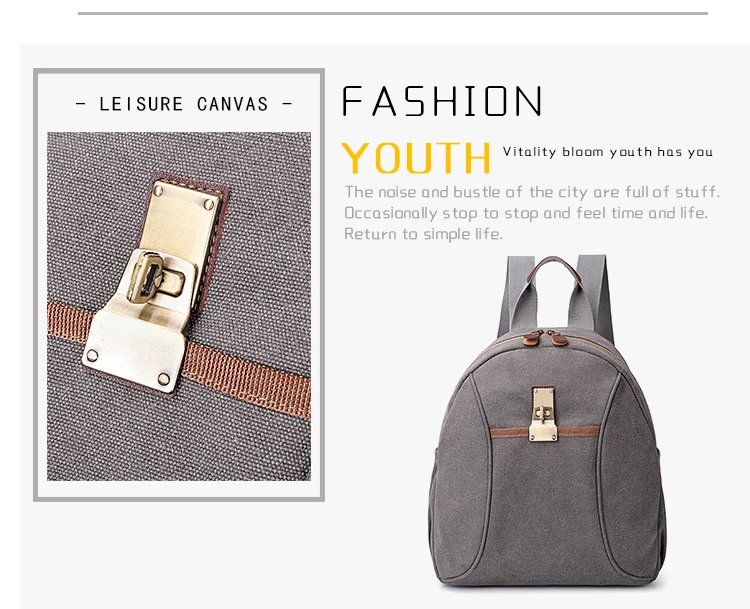Screen dimensions: 750x609
Task: Click the backpack's brown zipper pulls
Action: point(545,339)
